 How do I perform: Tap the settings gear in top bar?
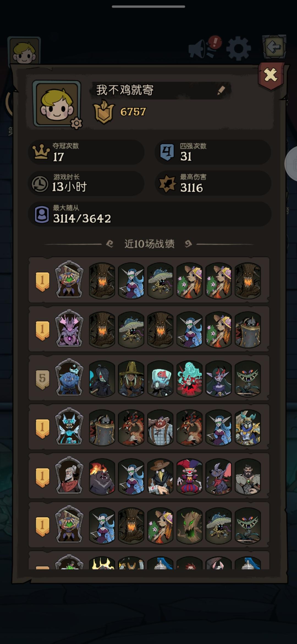tap(238, 49)
